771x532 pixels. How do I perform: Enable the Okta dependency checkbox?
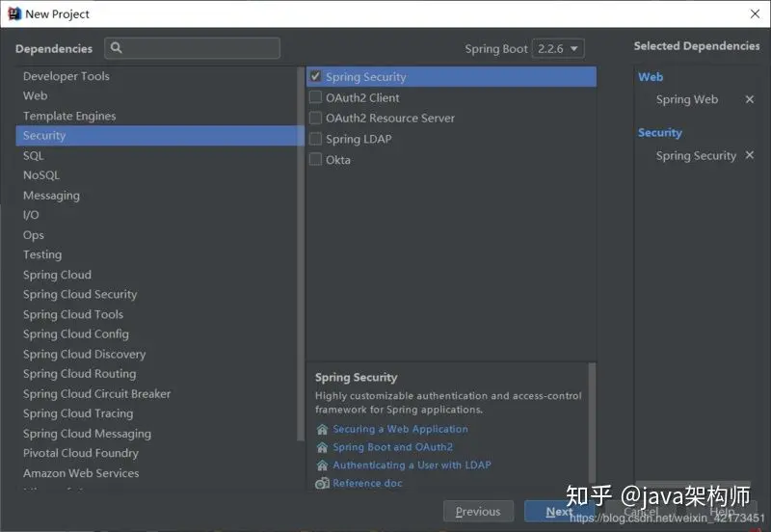click(315, 159)
